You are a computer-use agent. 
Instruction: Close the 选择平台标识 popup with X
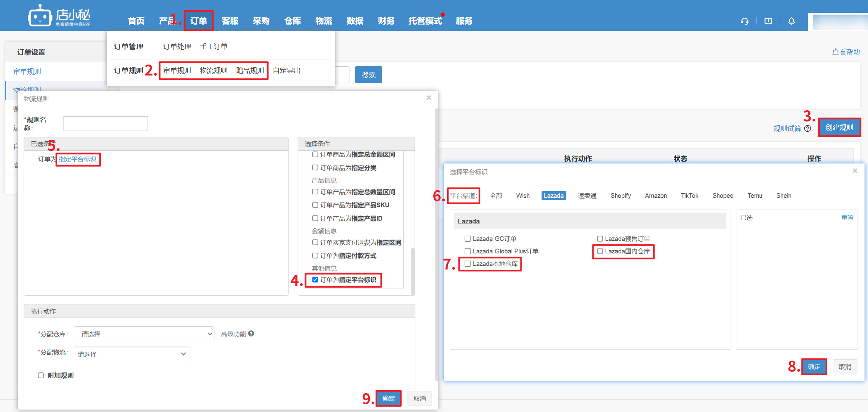[855, 171]
